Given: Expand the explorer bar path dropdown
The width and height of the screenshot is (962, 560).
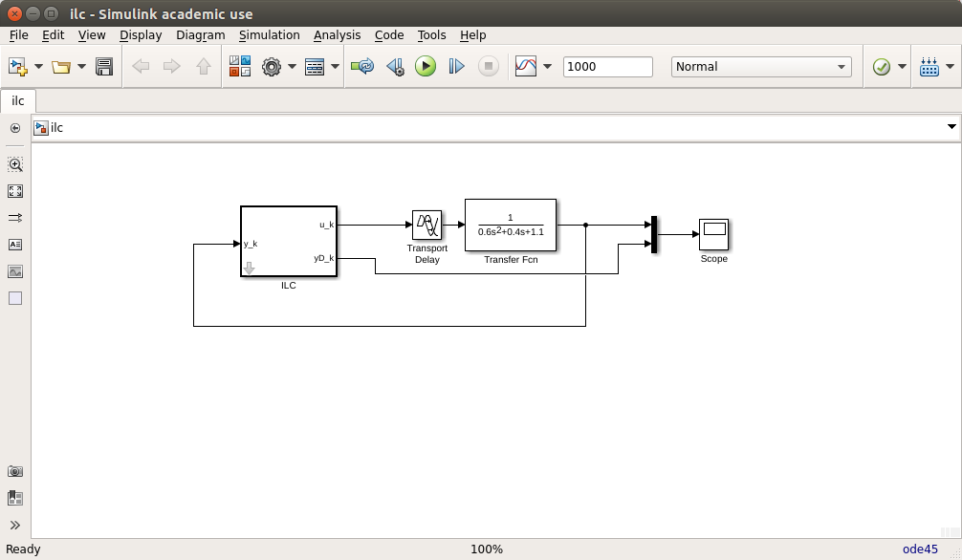Looking at the screenshot, I should pos(951,127).
